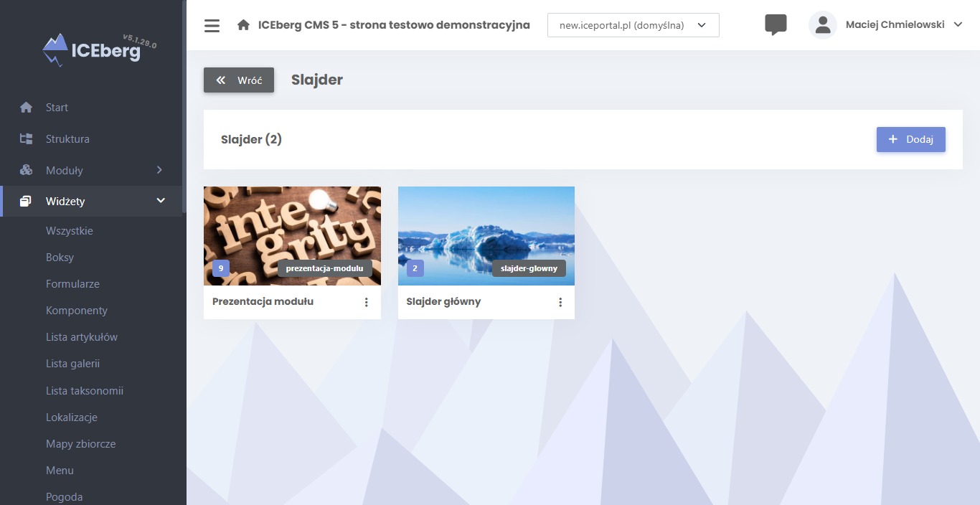Open options menu for Prezentacja modułu

click(366, 302)
